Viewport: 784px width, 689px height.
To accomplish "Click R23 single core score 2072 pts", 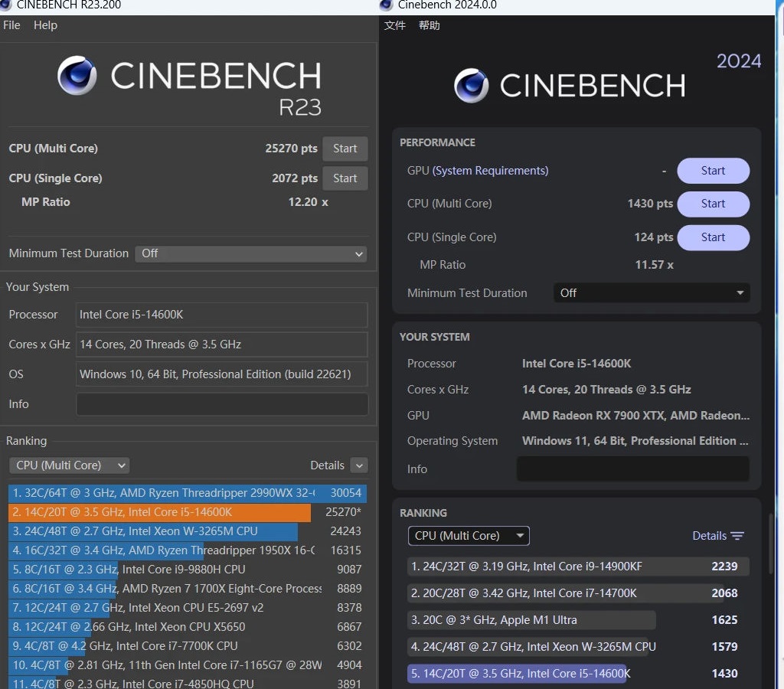I will tap(295, 178).
